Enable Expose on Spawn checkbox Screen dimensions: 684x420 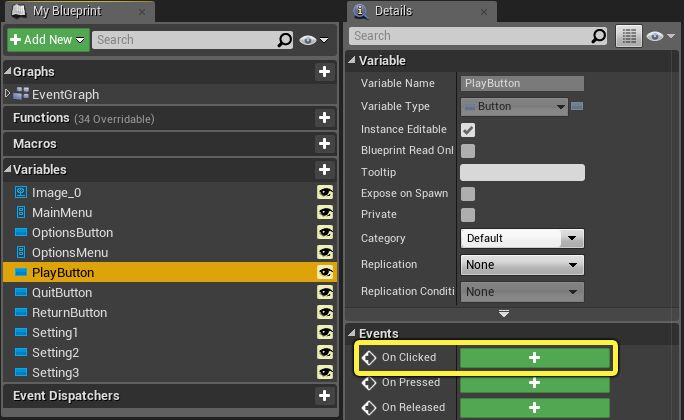click(x=468, y=194)
